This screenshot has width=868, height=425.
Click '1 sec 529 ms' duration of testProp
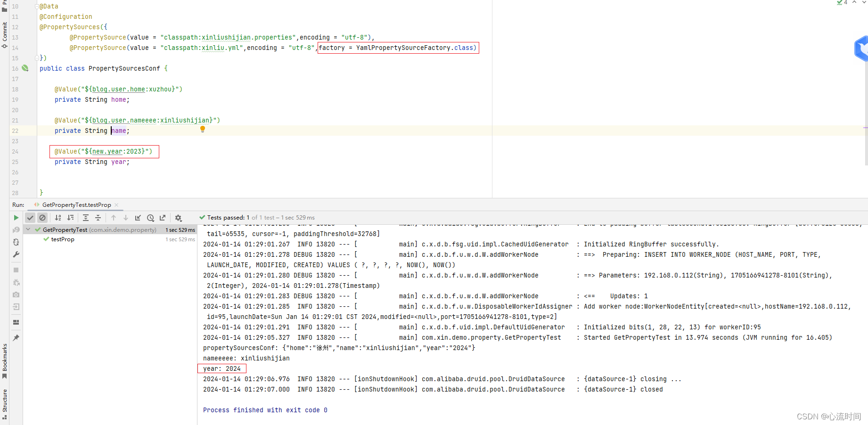click(180, 239)
